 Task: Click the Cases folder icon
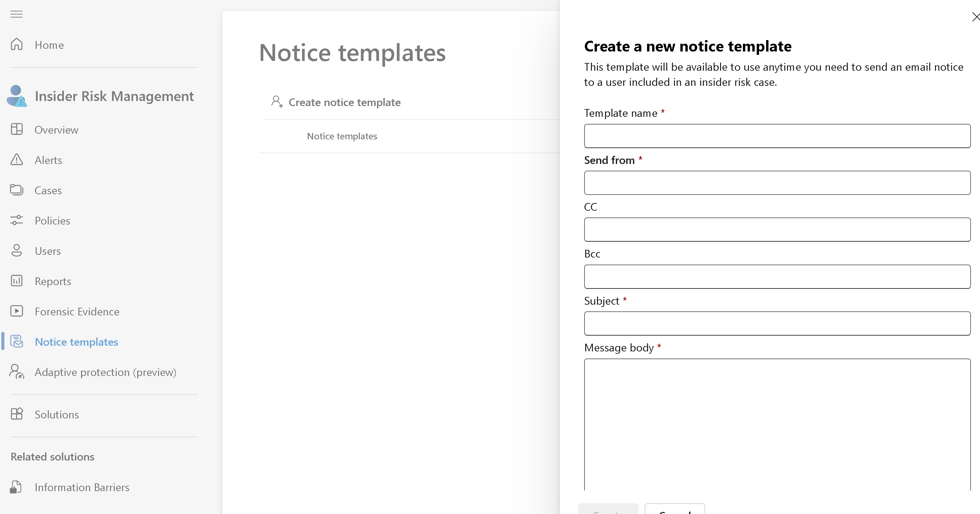point(17,190)
